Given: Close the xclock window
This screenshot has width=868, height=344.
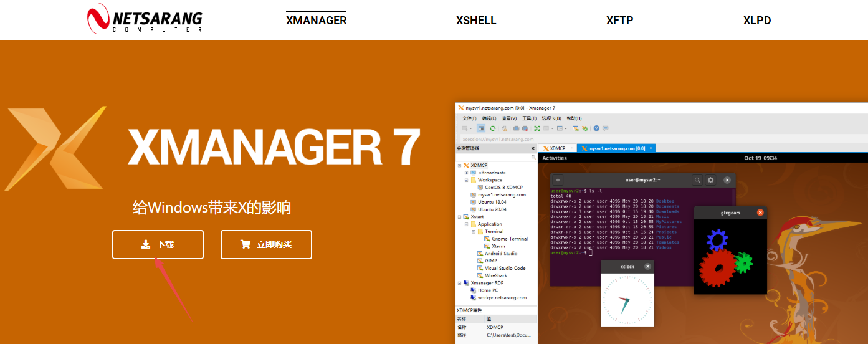Looking at the screenshot, I should (x=647, y=266).
